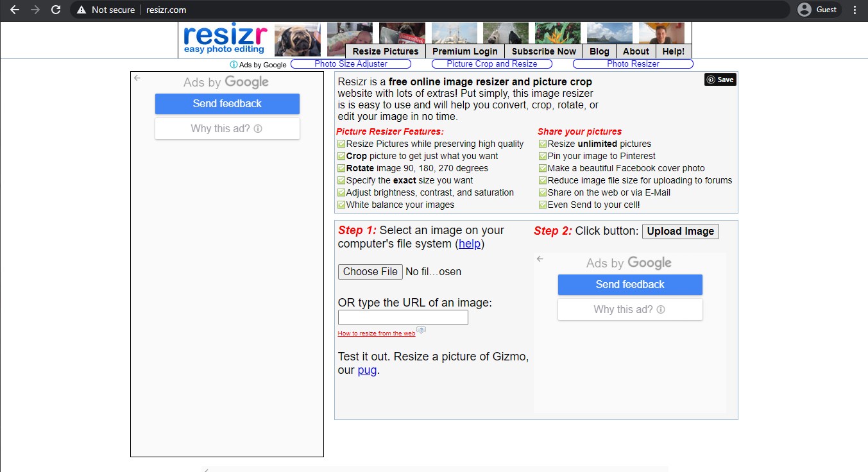Image resolution: width=868 pixels, height=472 pixels.
Task: Click the back arrow in left ad panel
Action: point(137,78)
